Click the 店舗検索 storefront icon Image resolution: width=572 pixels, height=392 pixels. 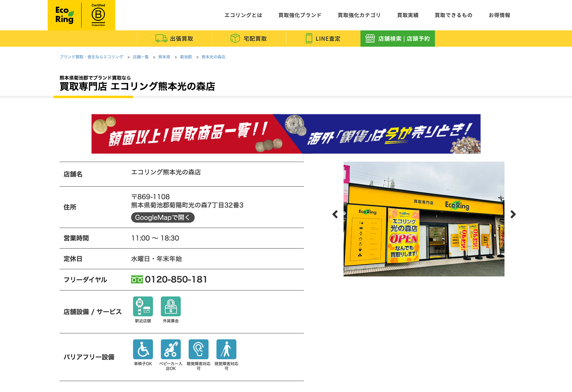[x=370, y=38]
